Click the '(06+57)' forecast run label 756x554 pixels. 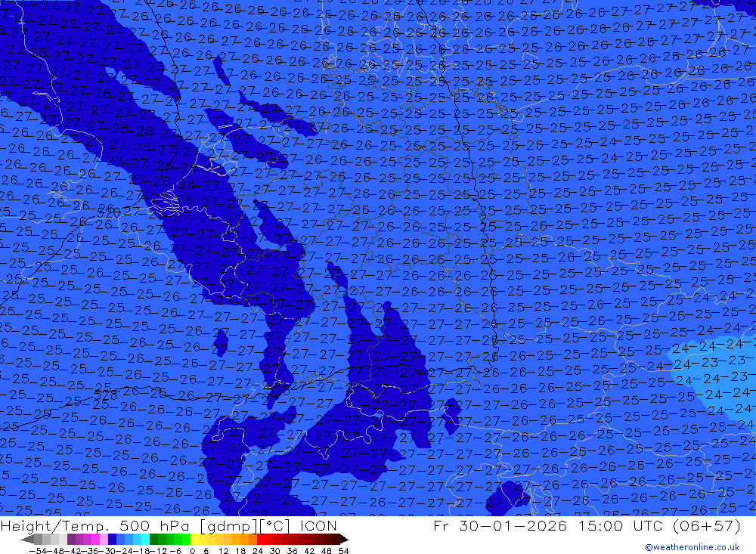tap(708, 525)
